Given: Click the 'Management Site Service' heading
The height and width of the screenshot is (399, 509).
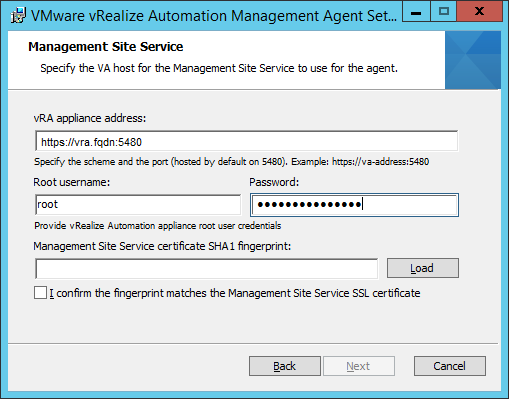Looking at the screenshot, I should 106,47.
